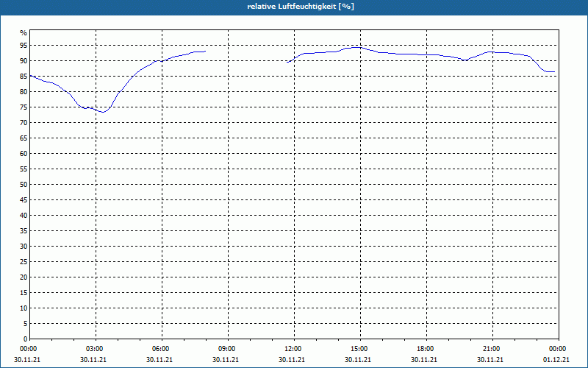Choose the '45' y-axis label
The height and width of the screenshot is (368, 588).
(x=24, y=199)
